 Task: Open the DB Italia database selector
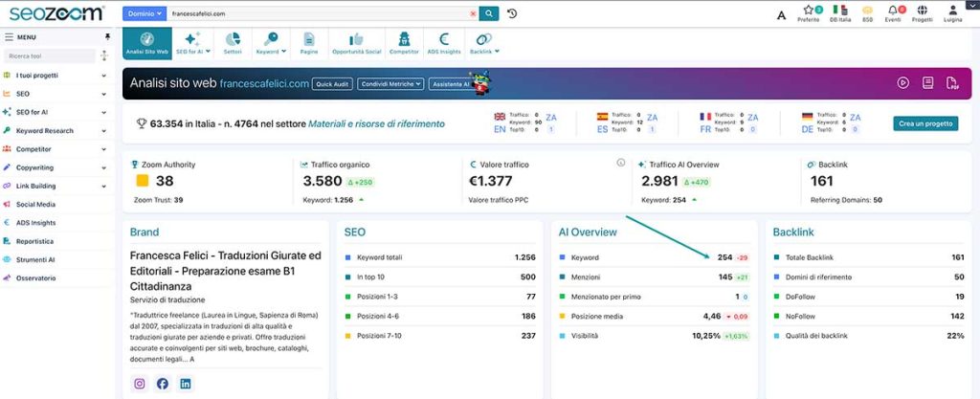pyautogui.click(x=840, y=13)
